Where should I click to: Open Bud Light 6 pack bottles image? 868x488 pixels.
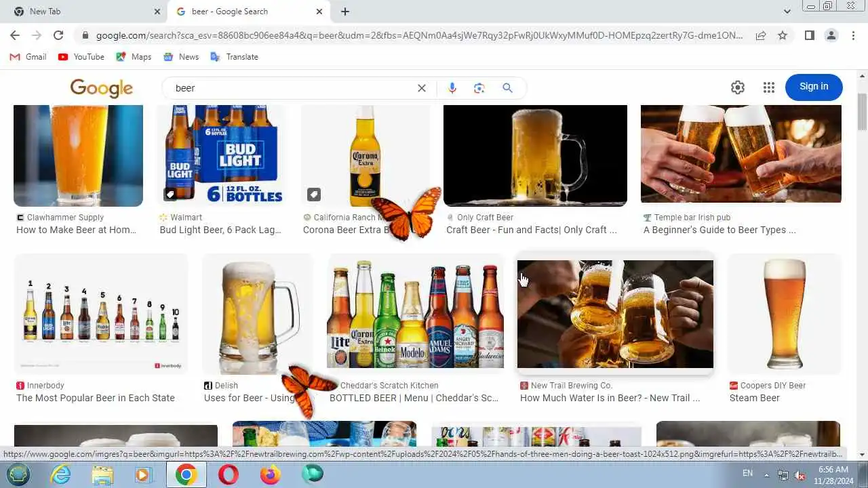coord(222,155)
